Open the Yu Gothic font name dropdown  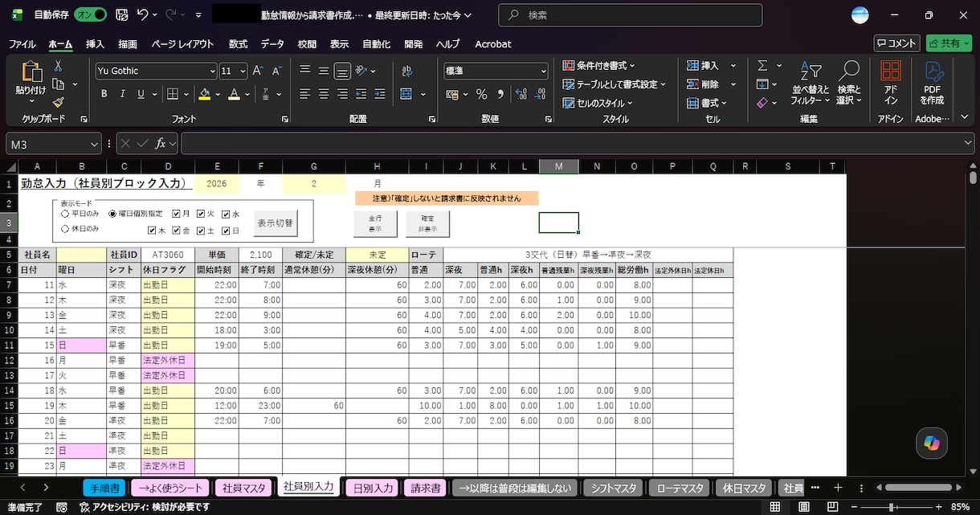pos(212,71)
